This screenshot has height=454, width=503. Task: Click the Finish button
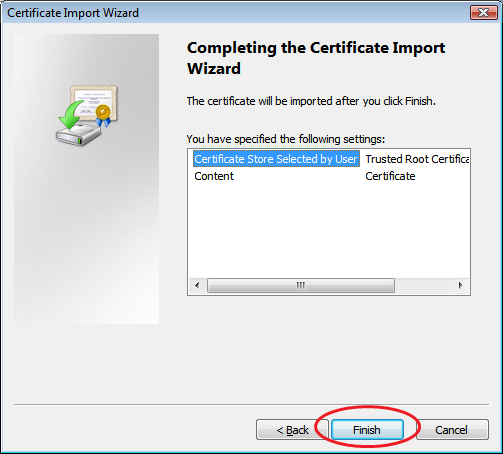click(367, 430)
